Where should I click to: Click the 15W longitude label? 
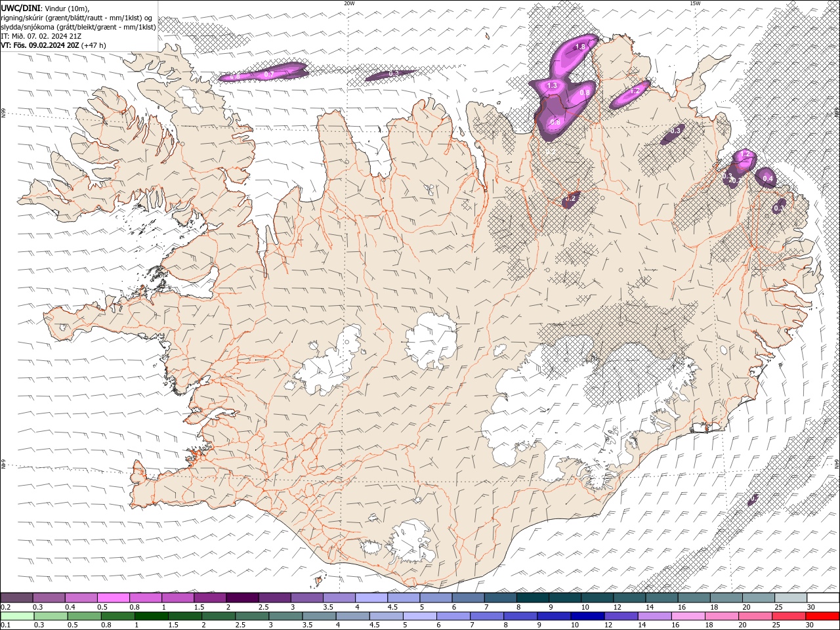pyautogui.click(x=695, y=3)
